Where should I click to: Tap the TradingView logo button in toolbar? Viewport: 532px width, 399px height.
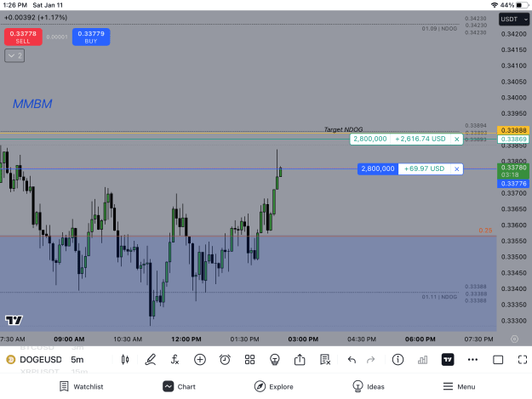(x=448, y=360)
